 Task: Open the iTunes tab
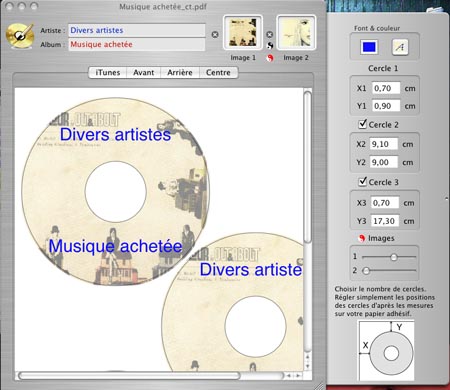108,73
